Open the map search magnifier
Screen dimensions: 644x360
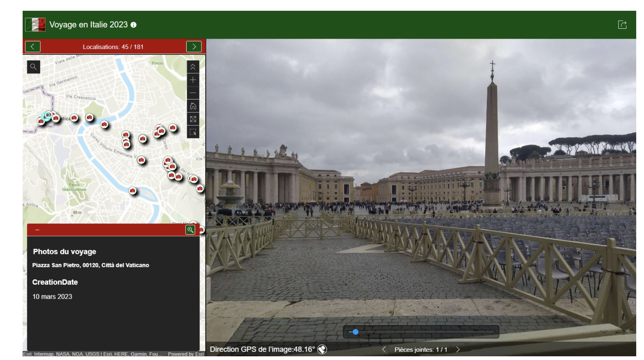tap(33, 67)
